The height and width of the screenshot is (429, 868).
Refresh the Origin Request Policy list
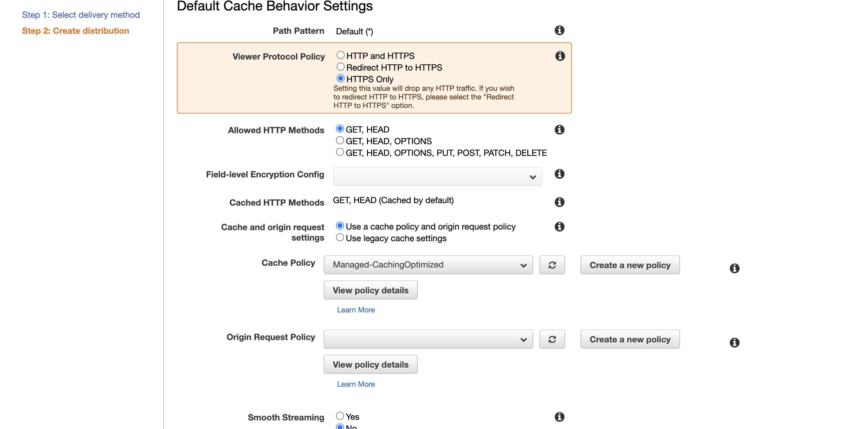[552, 339]
